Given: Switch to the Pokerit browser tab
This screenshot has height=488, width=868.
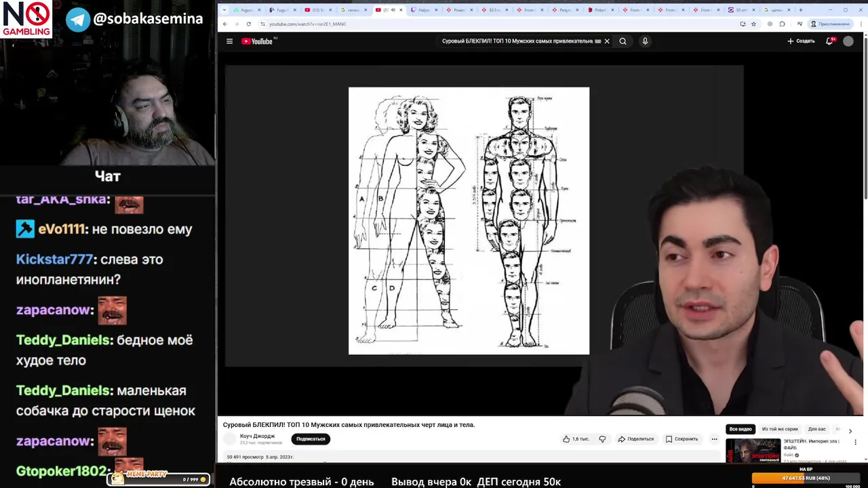Looking at the screenshot, I should pyautogui.click(x=601, y=10).
